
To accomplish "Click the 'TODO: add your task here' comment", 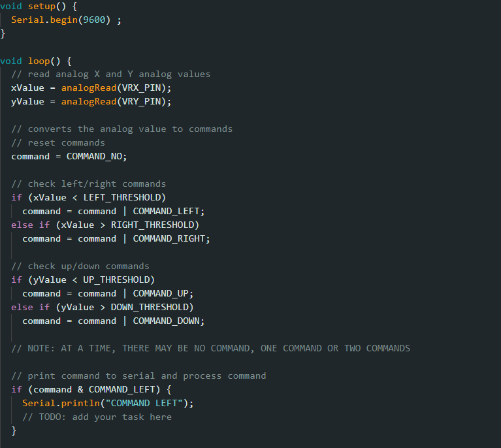I will [97, 417].
